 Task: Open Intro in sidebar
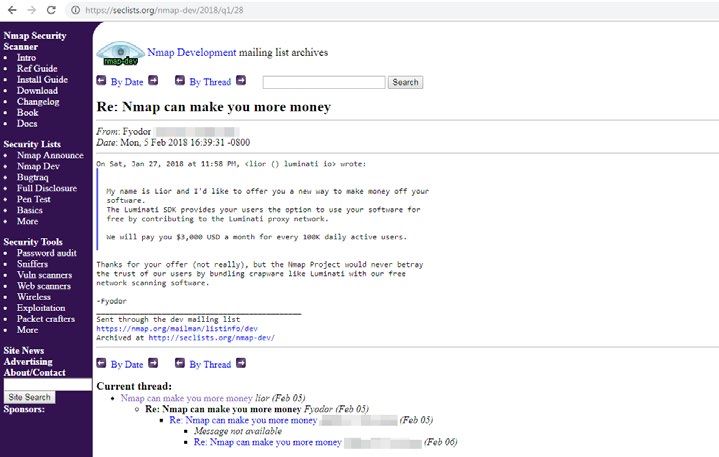click(26, 58)
